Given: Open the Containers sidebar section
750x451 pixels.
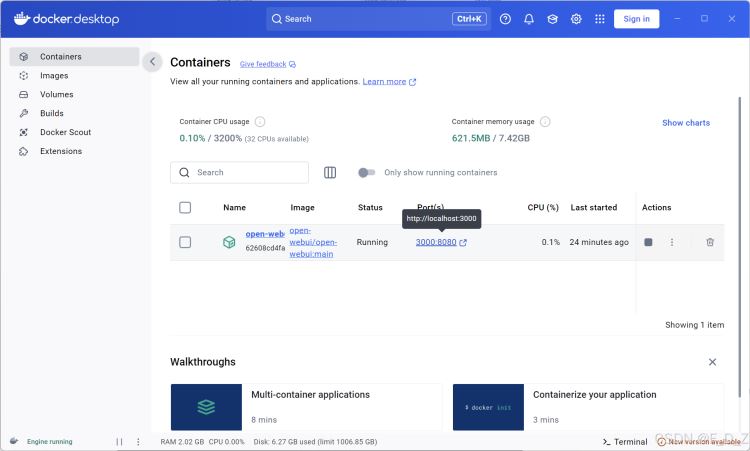Looking at the screenshot, I should [x=74, y=56].
